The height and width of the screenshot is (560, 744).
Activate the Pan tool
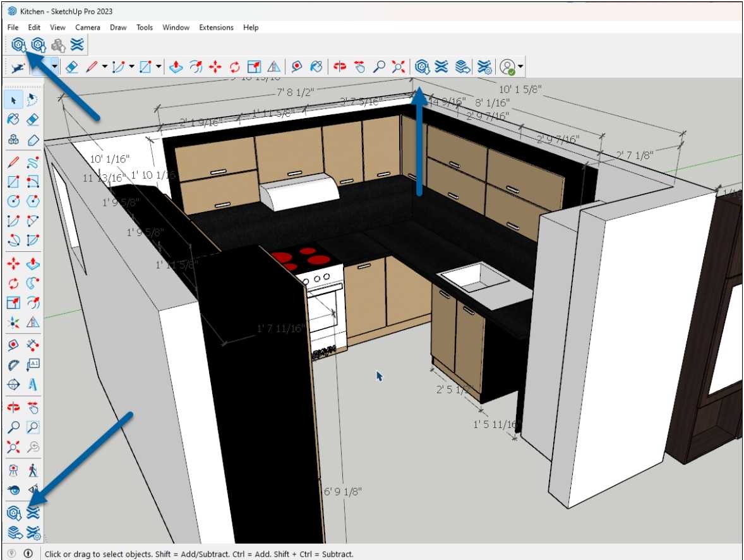click(359, 66)
